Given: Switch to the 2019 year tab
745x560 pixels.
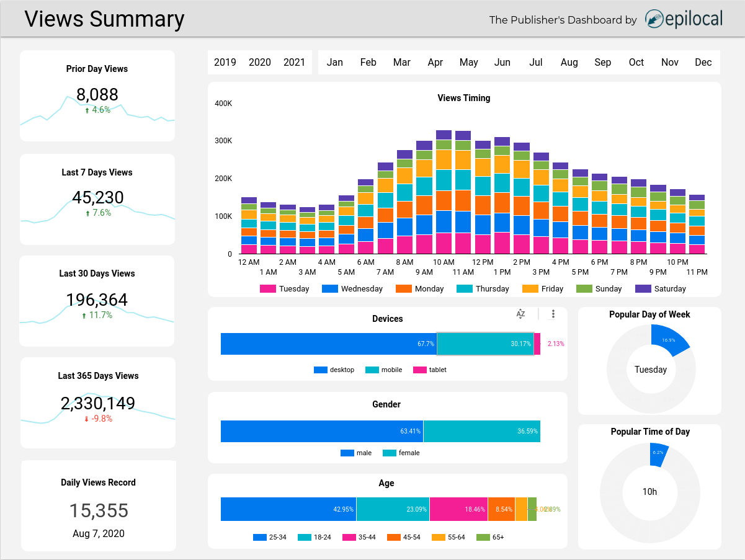Looking at the screenshot, I should pos(225,62).
